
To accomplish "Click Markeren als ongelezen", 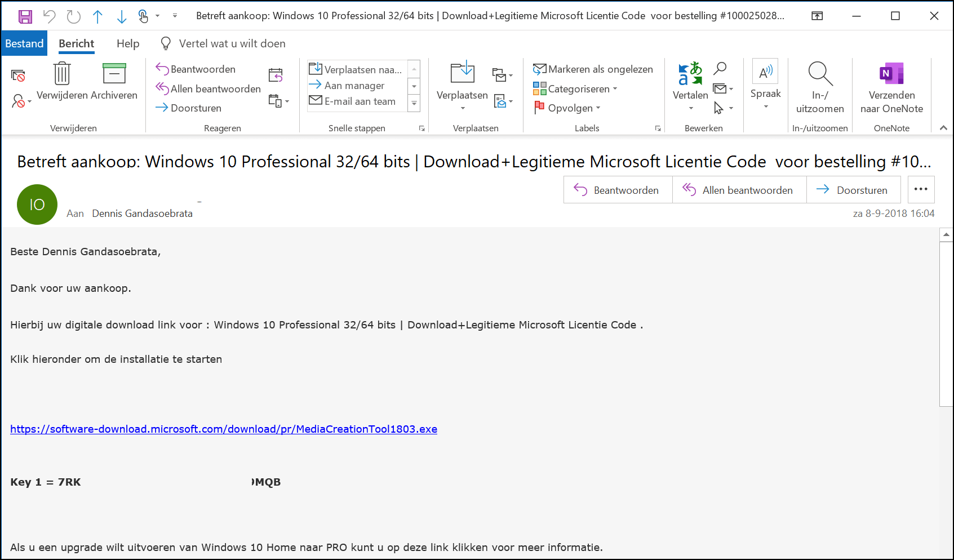I will (x=593, y=69).
